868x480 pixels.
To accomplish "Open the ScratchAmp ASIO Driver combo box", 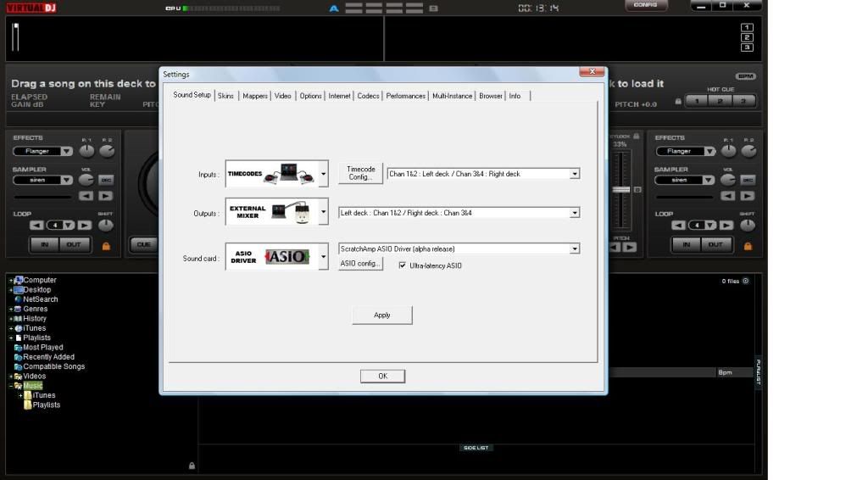I will click(459, 248).
